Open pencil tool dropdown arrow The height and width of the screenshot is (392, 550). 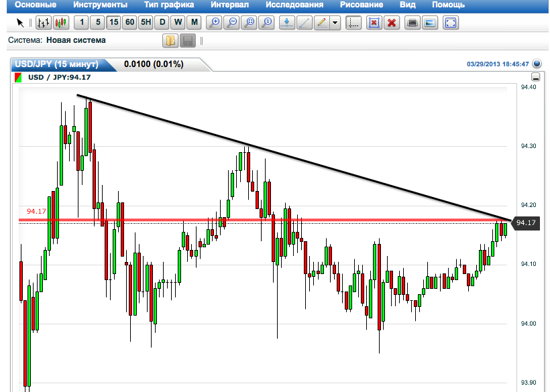click(x=335, y=23)
